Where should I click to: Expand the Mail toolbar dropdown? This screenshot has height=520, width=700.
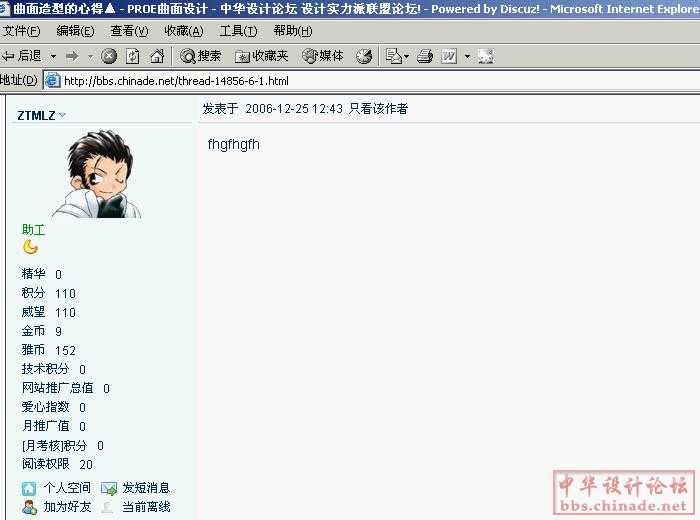(405, 56)
